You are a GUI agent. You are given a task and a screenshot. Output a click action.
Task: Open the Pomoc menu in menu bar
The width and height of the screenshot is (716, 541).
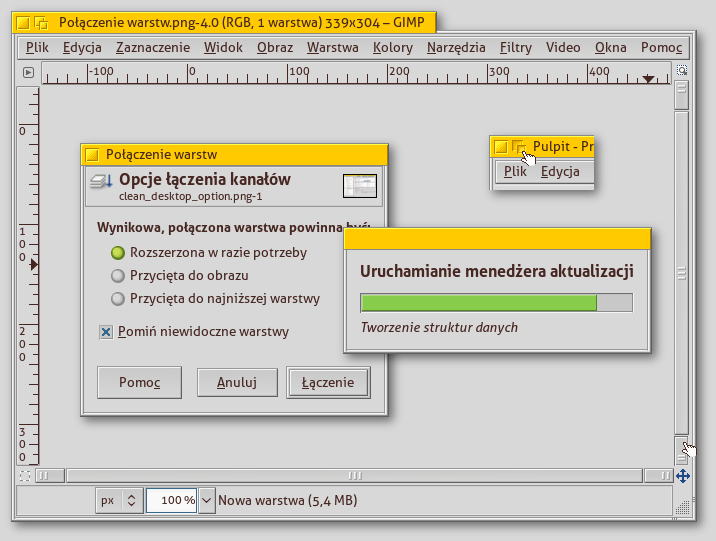(661, 47)
